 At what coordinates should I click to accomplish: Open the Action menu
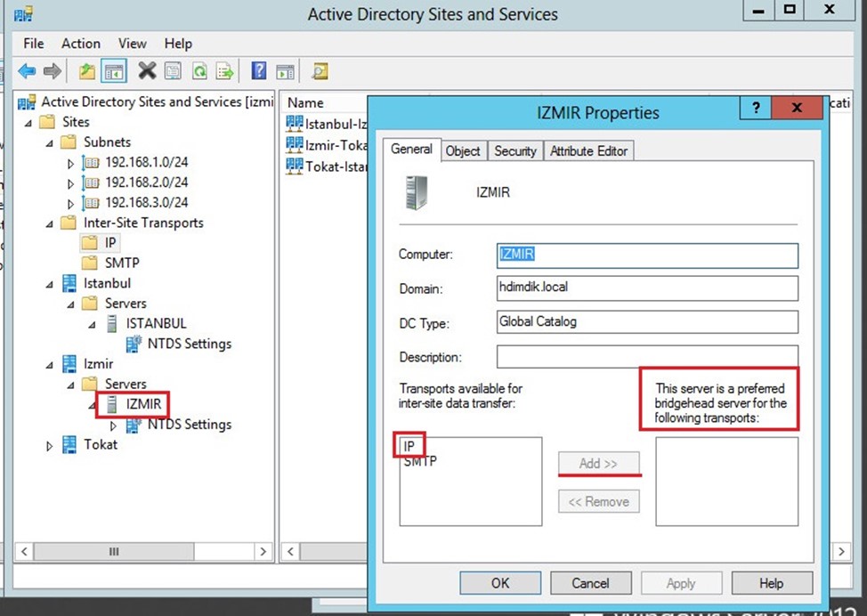(81, 44)
